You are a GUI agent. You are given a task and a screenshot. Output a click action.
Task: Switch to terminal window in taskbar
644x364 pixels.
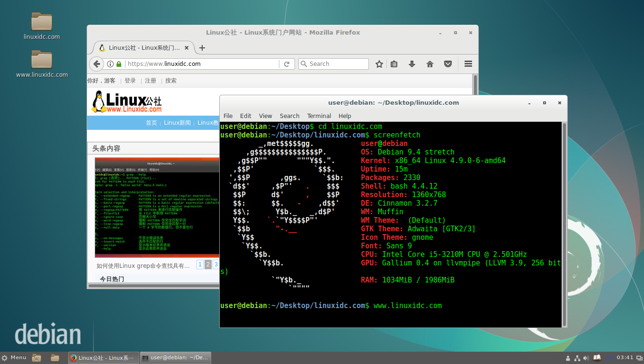pyautogui.click(x=175, y=358)
